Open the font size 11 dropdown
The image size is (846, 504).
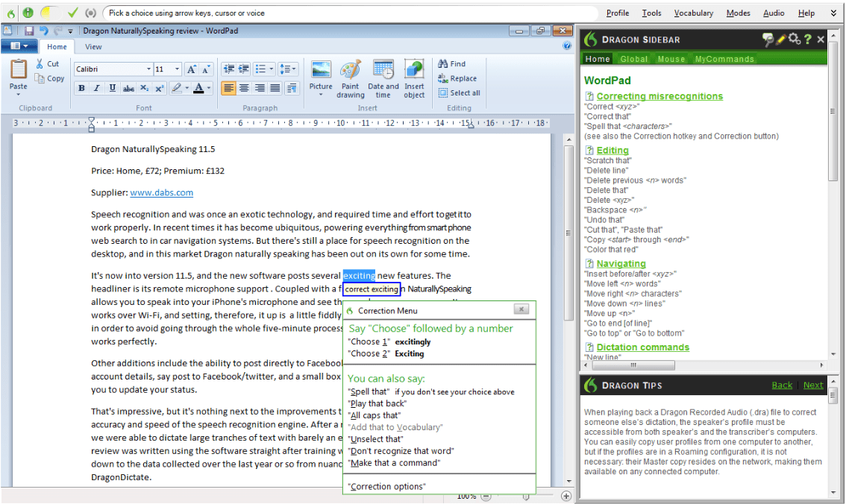click(177, 69)
